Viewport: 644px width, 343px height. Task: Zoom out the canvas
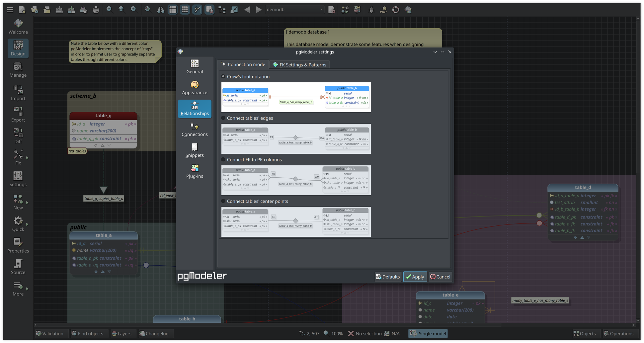pyautogui.click(x=109, y=10)
